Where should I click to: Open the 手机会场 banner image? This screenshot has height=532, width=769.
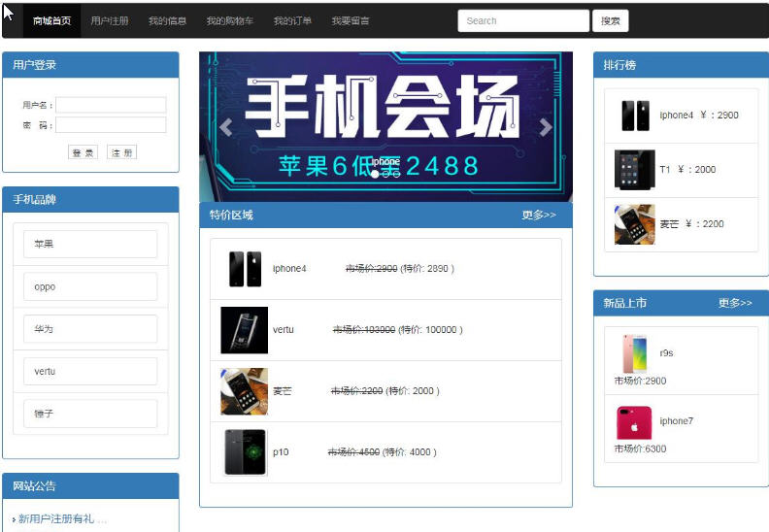click(x=386, y=126)
